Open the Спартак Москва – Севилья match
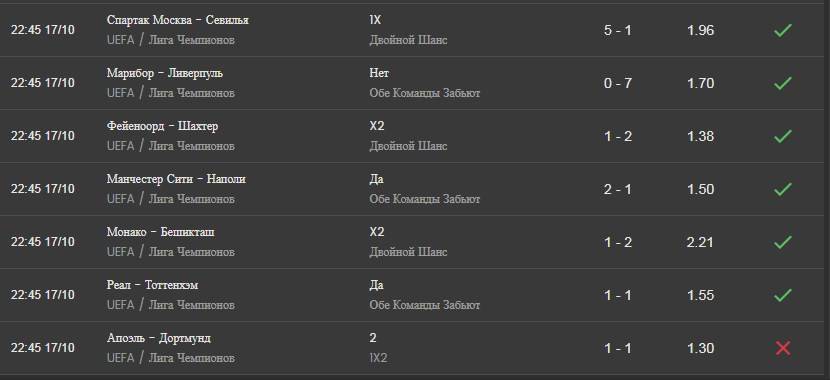 pos(178,20)
